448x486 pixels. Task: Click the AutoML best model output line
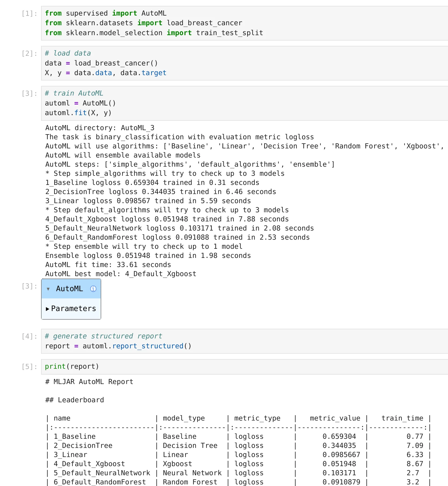[121, 274]
